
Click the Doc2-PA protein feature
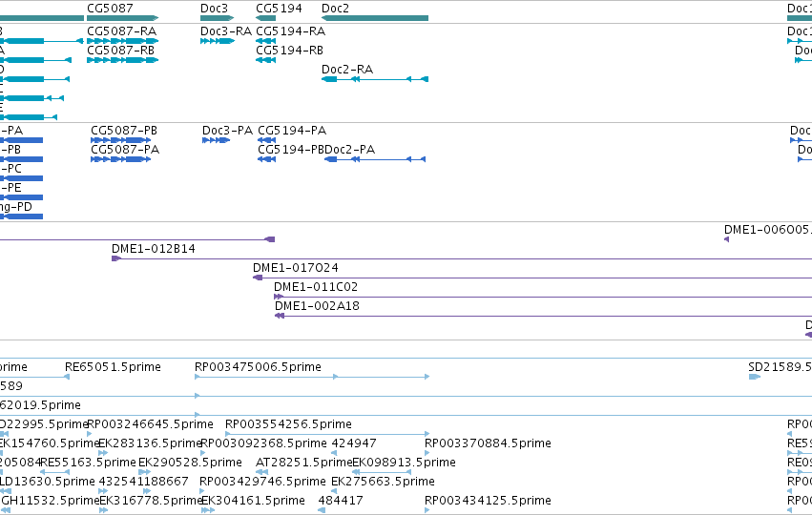[375, 159]
